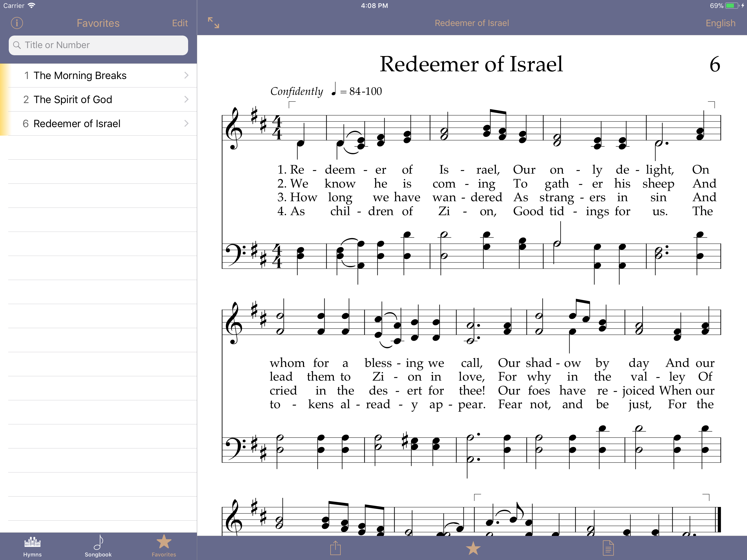Click the chevron next to The Spirit of God
The height and width of the screenshot is (560, 747).
point(186,99)
